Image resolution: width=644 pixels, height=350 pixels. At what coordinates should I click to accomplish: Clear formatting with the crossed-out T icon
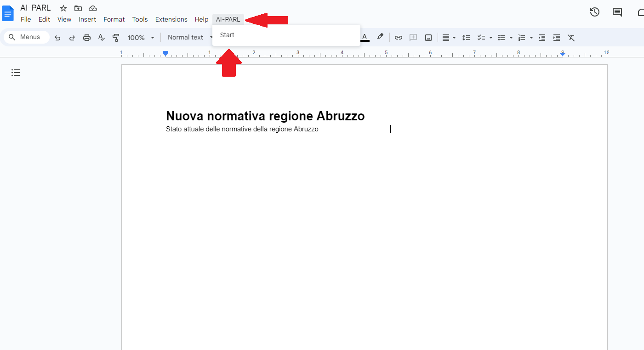(x=571, y=38)
